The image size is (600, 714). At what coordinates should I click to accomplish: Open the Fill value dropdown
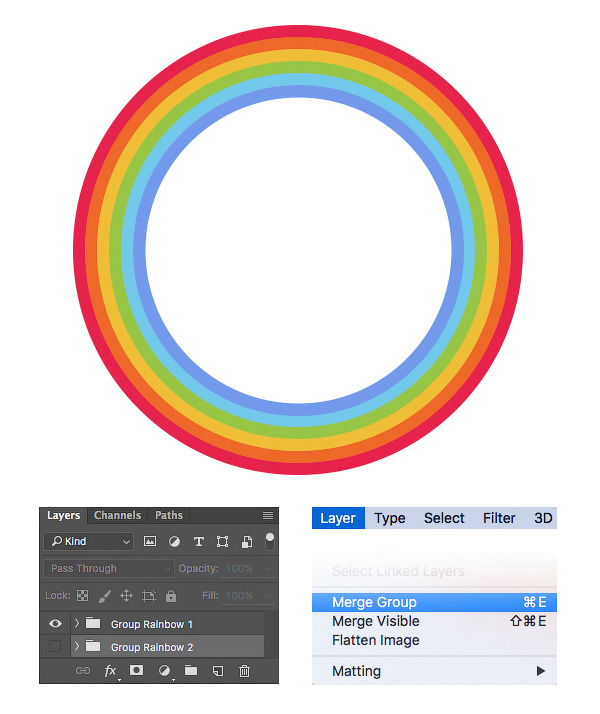click(x=268, y=596)
